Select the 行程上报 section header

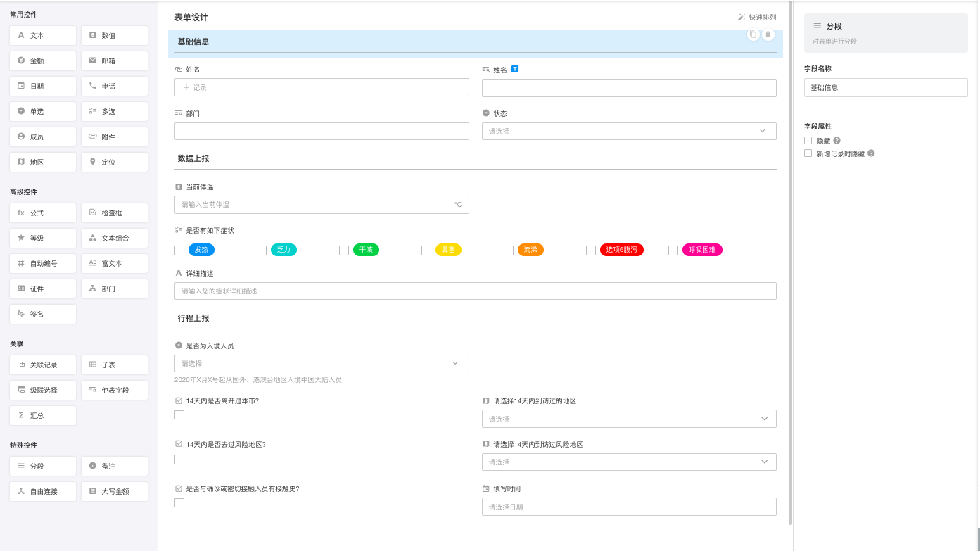(193, 319)
